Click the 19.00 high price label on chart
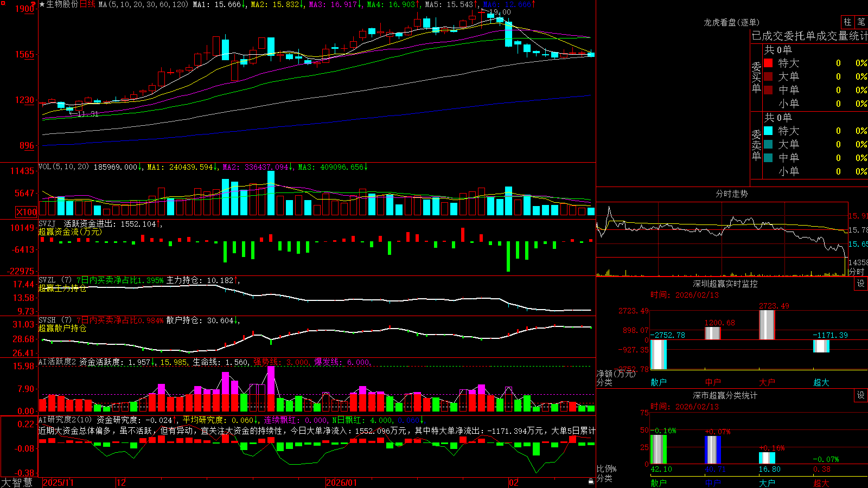The image size is (868, 488). pyautogui.click(x=500, y=12)
